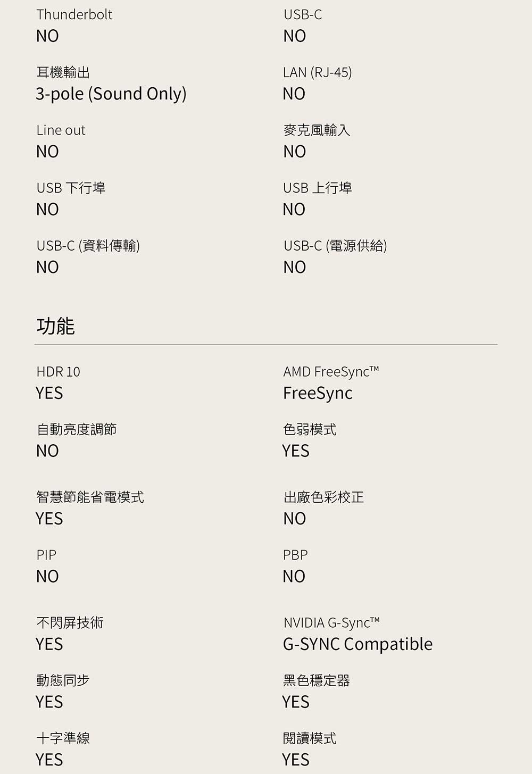This screenshot has width=532, height=774.
Task: Click the 麥克風輸入 label
Action: (x=317, y=130)
